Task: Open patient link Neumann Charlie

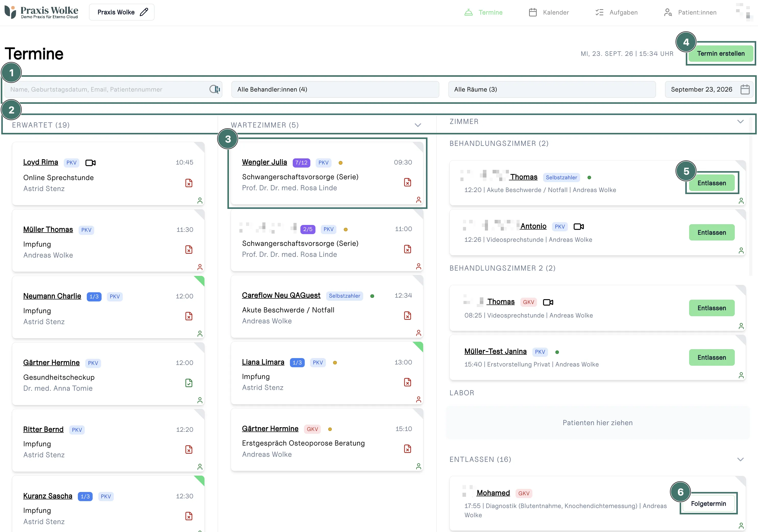Action: coord(52,296)
